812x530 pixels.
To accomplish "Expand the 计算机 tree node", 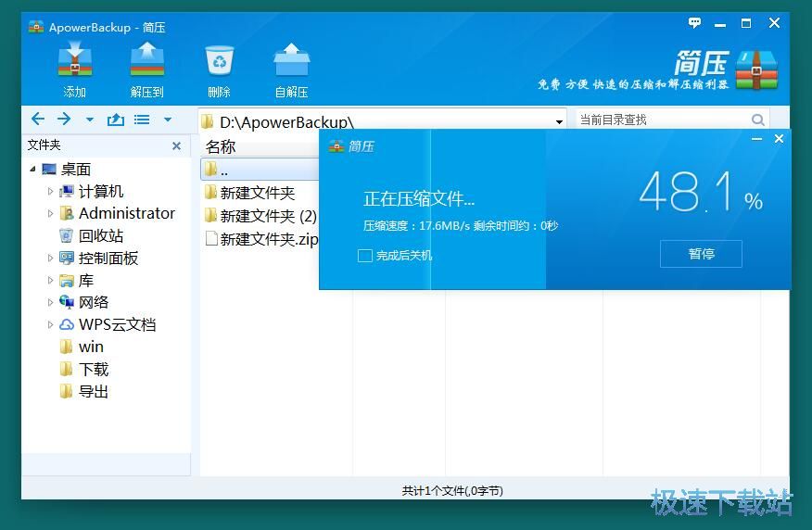I will point(50,191).
